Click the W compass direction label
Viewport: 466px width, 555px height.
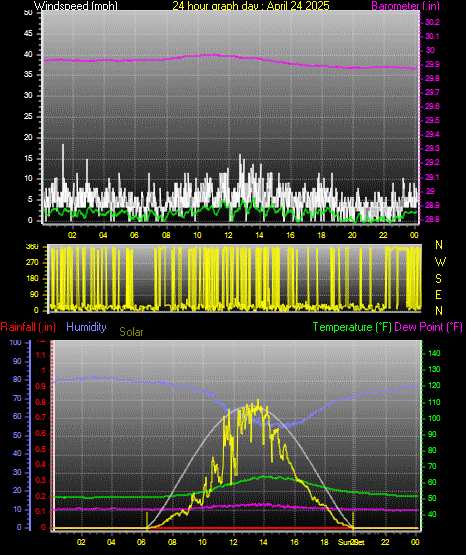440,262
